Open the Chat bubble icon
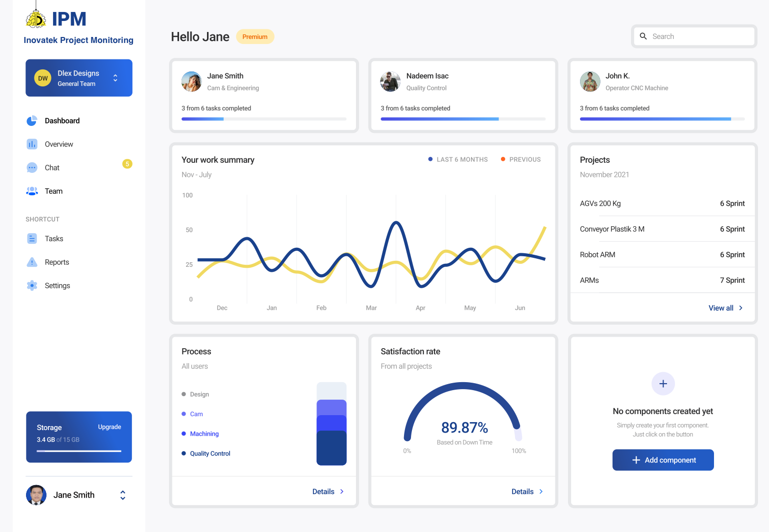Screen dimensions: 769x532 tap(32, 167)
